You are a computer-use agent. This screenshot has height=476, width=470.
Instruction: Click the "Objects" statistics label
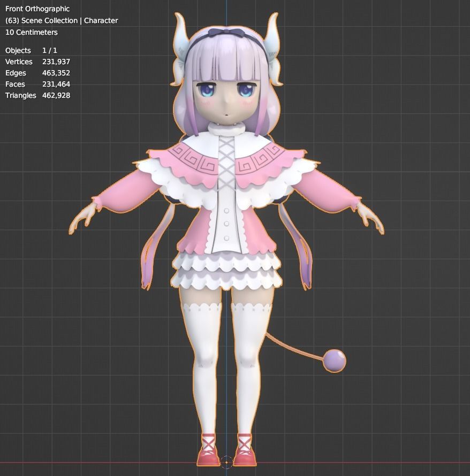18,50
